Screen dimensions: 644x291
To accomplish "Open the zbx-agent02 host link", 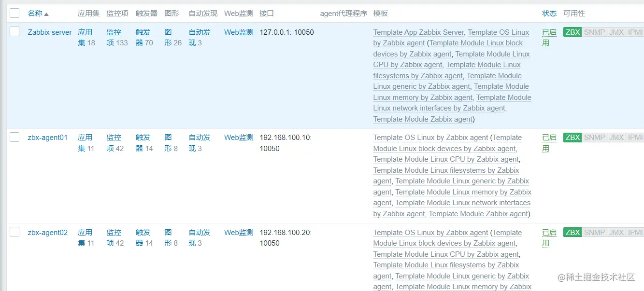I will coord(48,233).
